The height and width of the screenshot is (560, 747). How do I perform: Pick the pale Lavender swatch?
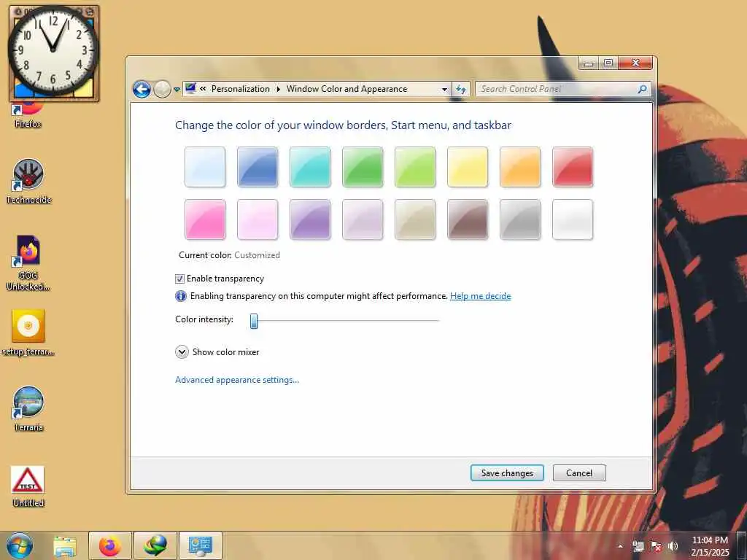pyautogui.click(x=363, y=219)
